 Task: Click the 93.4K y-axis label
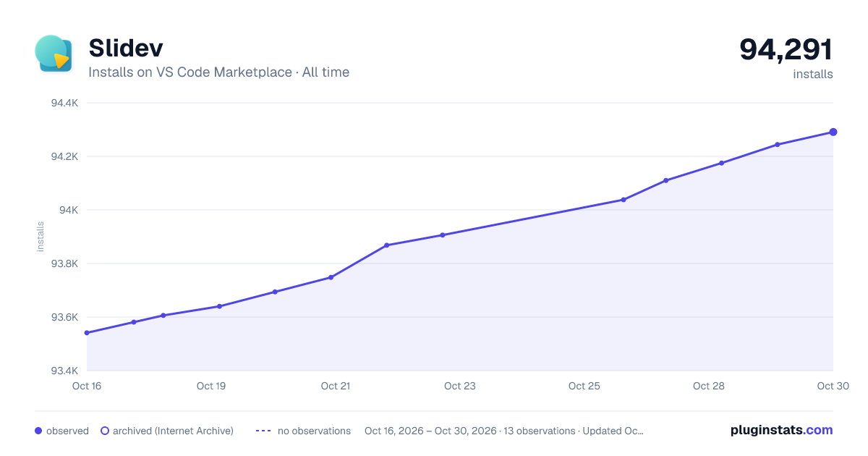tap(64, 371)
